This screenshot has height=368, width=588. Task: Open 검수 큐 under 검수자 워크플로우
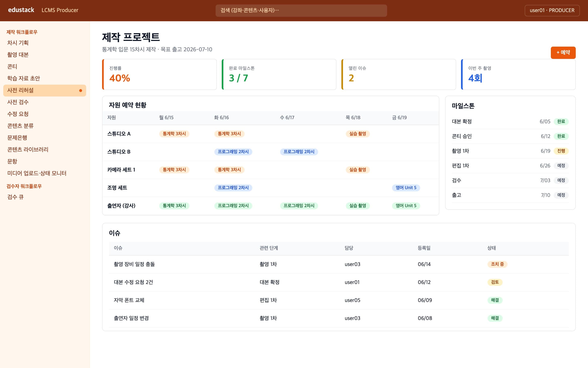coord(45,197)
